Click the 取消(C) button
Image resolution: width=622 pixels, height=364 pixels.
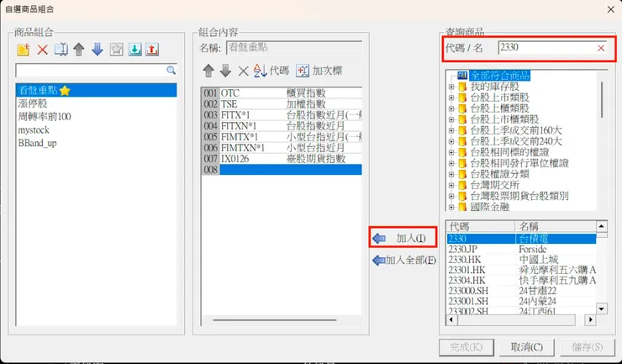[x=527, y=347]
